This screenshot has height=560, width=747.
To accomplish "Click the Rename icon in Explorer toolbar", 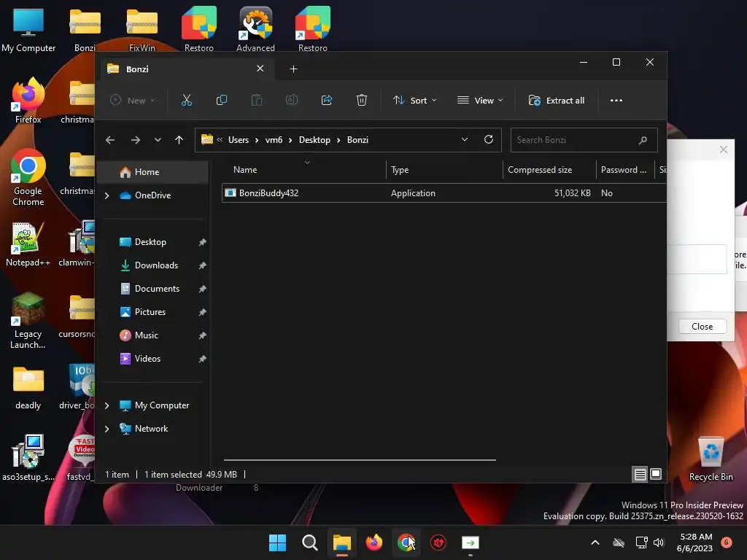I will click(x=292, y=101).
